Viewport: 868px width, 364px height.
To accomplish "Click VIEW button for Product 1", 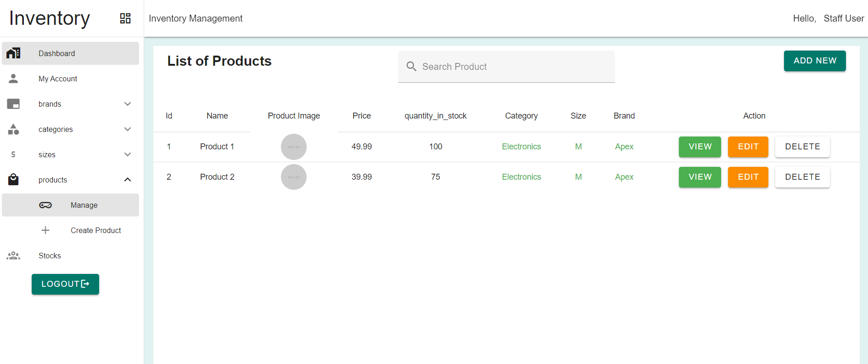I will [700, 147].
